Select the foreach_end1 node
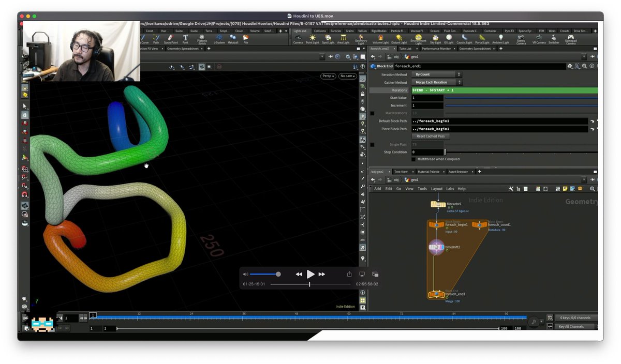Image resolution: width=621 pixels, height=364 pixels. point(436,294)
